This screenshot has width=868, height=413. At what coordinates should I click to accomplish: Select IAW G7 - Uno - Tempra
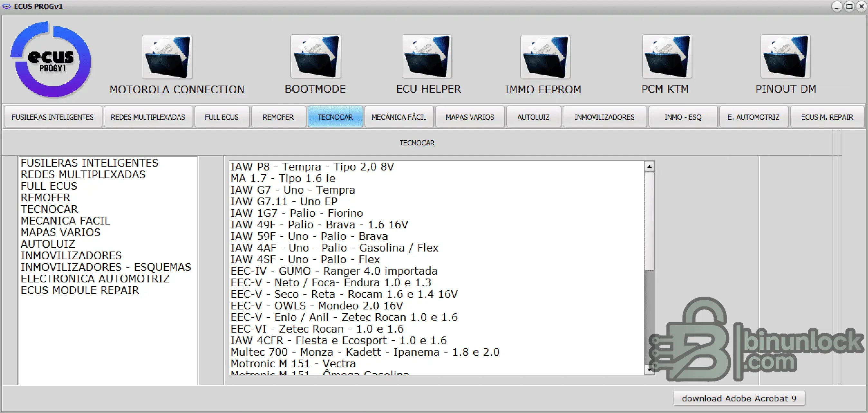(293, 190)
